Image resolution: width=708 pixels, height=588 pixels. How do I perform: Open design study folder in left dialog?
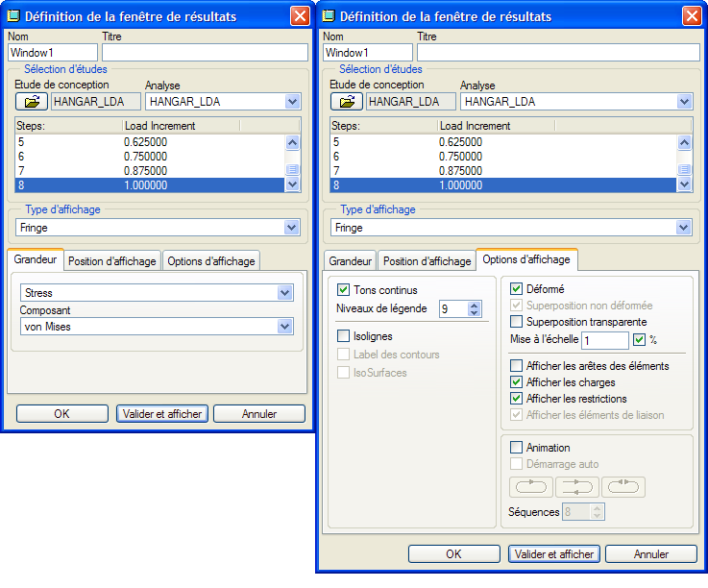click(x=32, y=101)
